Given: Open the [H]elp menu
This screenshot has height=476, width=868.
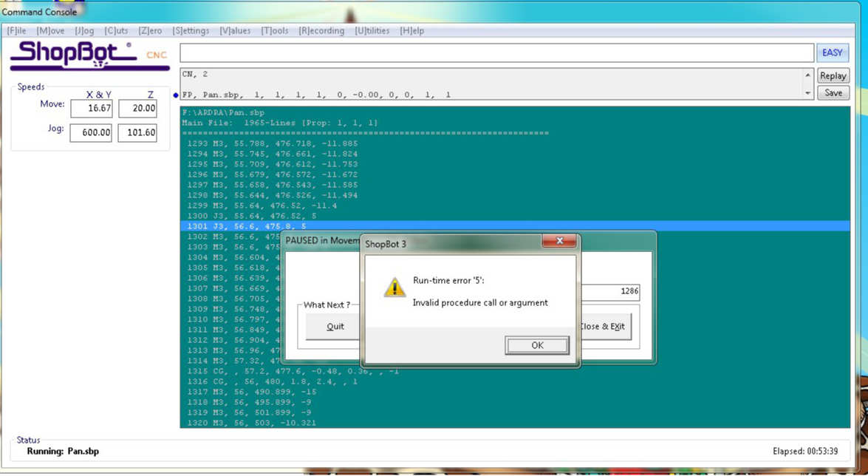Looking at the screenshot, I should click(x=412, y=30).
